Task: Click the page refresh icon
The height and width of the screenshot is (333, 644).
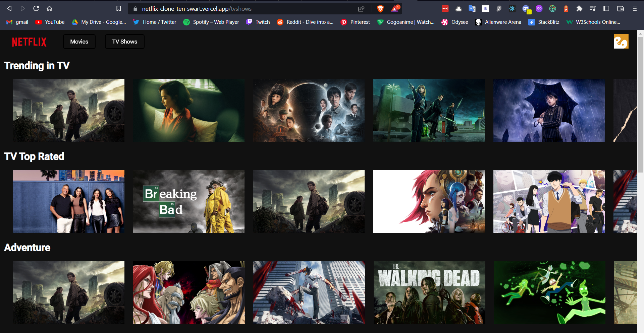Action: click(x=36, y=9)
